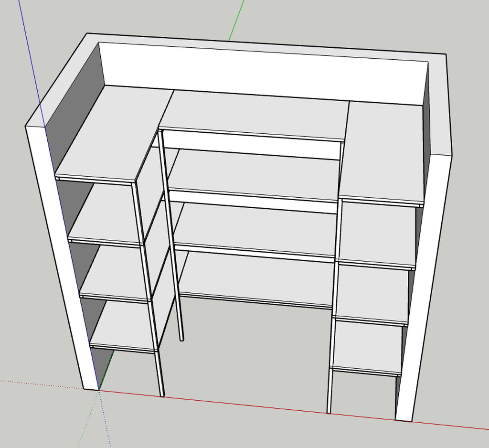The image size is (489, 448).
Task: Click the free-standing center vertical support post
Action: pos(172,239)
